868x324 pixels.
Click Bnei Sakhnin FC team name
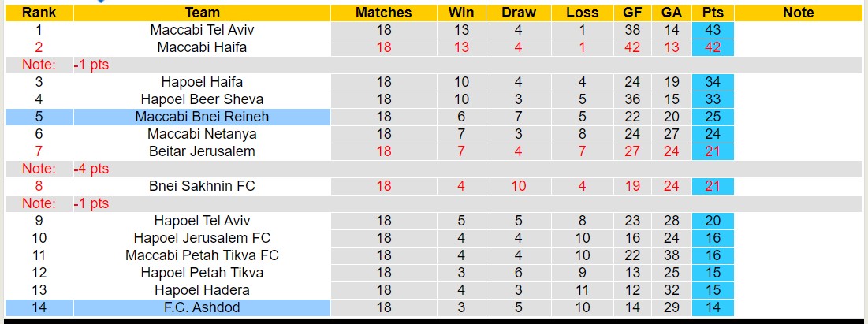202,186
